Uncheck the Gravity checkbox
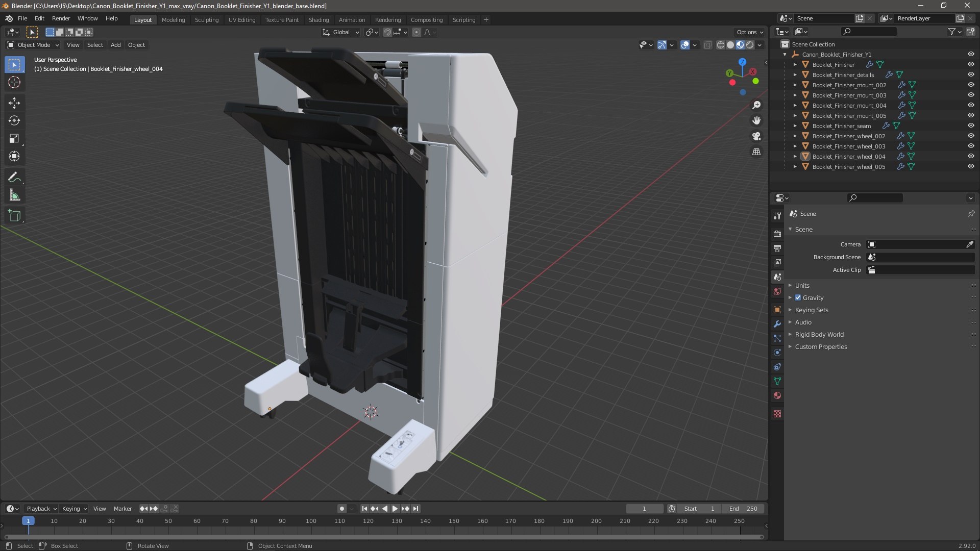 pyautogui.click(x=798, y=297)
